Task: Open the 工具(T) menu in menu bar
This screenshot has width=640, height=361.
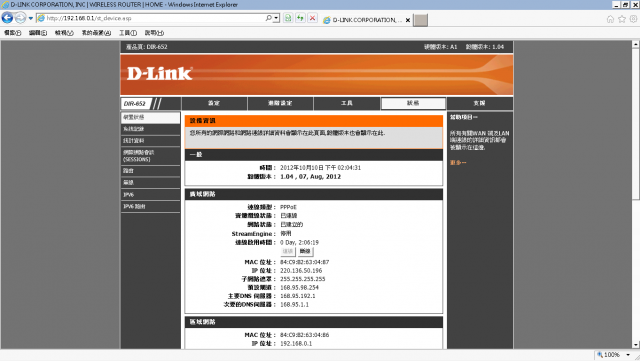Action: [128, 33]
